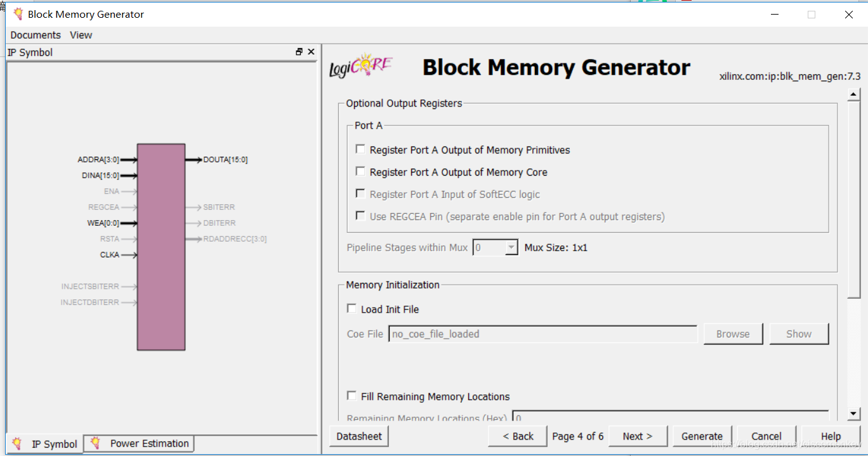
Task: Click the REGCEA port label
Action: [x=104, y=207]
